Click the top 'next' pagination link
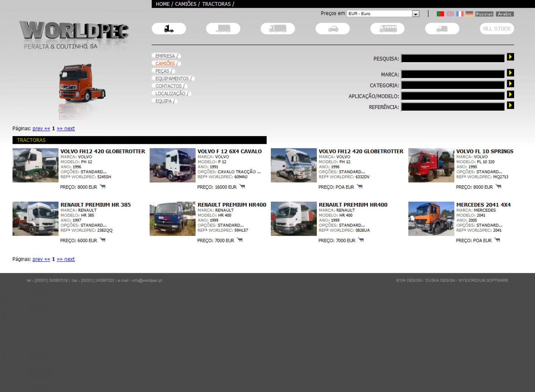Screen dimensions: 535x392 tap(69, 128)
